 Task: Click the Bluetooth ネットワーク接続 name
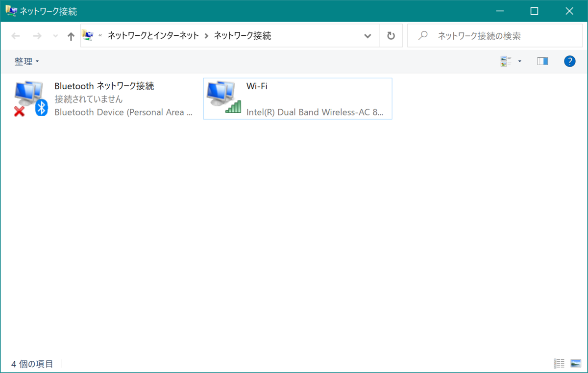[x=104, y=86]
